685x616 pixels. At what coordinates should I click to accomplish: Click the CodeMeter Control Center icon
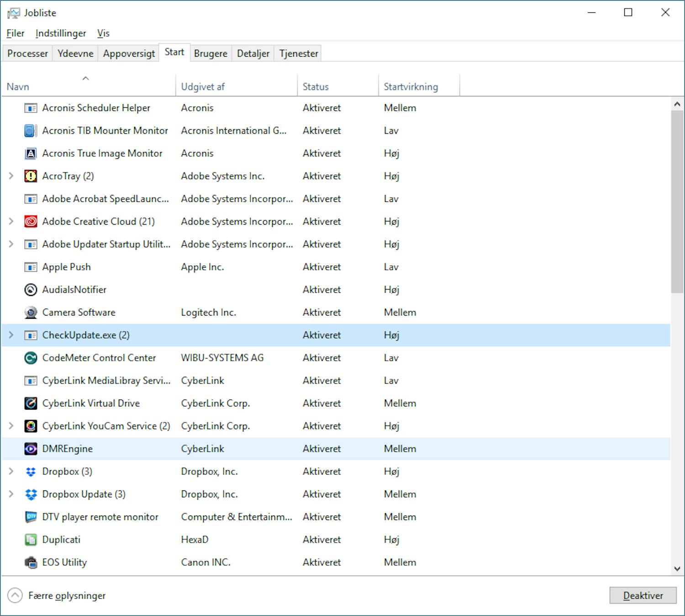pyautogui.click(x=30, y=358)
